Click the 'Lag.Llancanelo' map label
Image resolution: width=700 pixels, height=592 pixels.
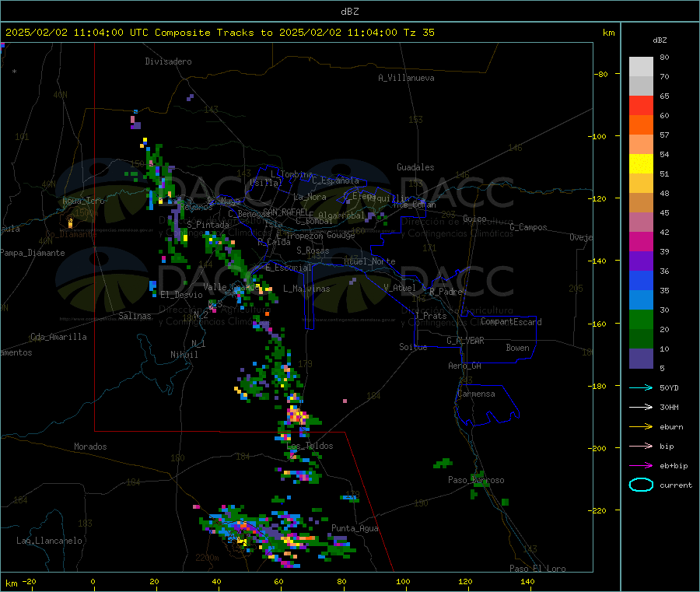49,541
